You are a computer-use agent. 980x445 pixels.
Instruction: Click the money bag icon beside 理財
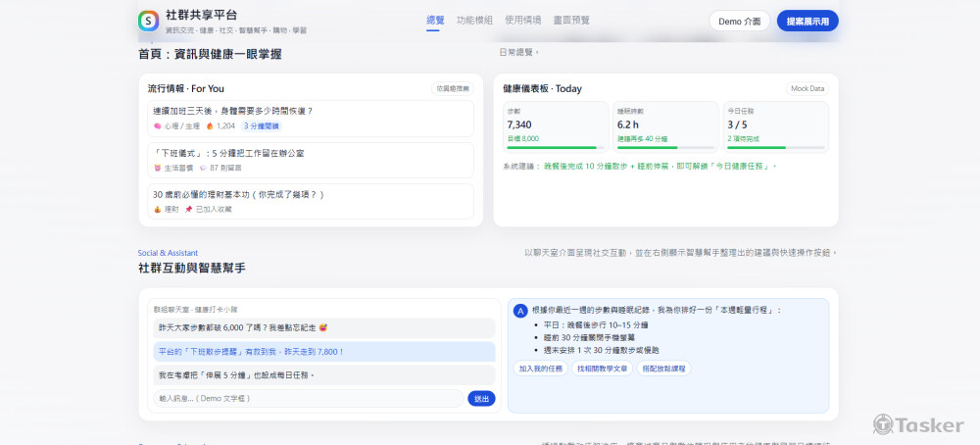pyautogui.click(x=158, y=210)
